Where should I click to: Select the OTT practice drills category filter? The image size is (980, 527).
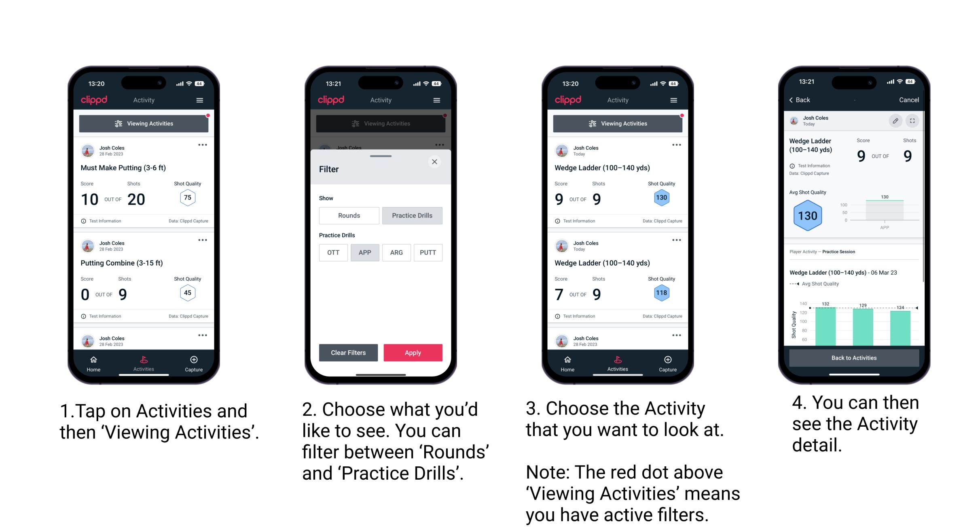(x=332, y=252)
